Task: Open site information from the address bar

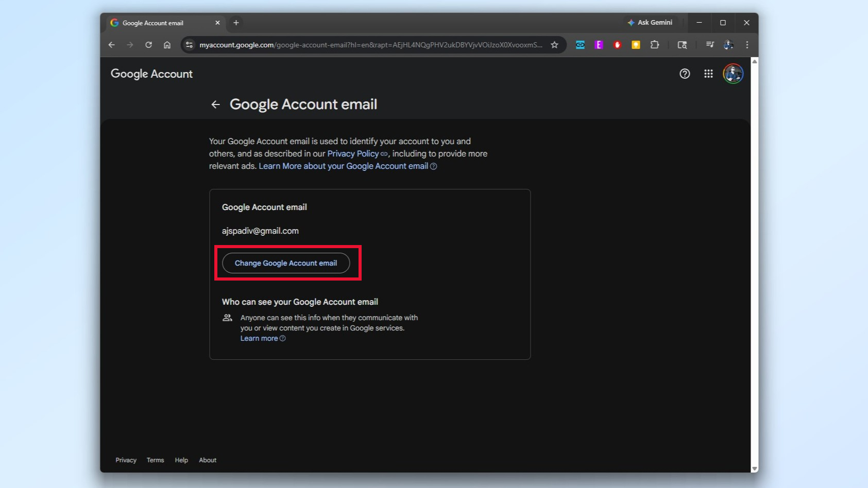Action: 189,45
